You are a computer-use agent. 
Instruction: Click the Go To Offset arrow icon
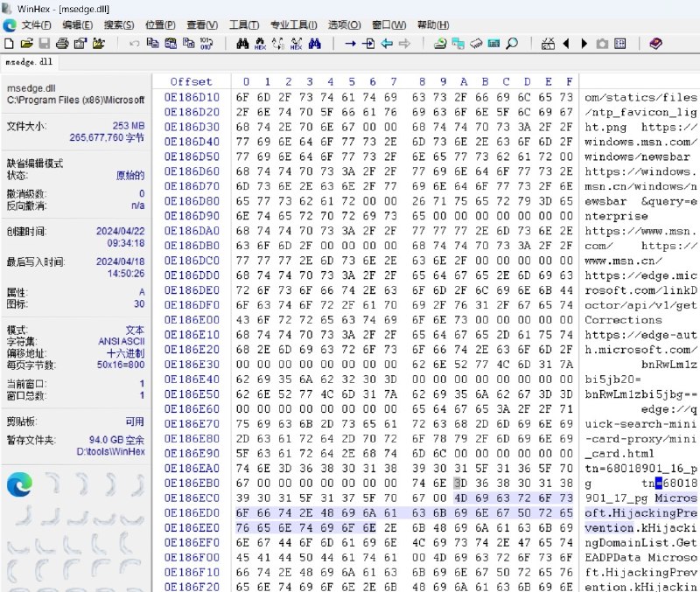(x=351, y=43)
